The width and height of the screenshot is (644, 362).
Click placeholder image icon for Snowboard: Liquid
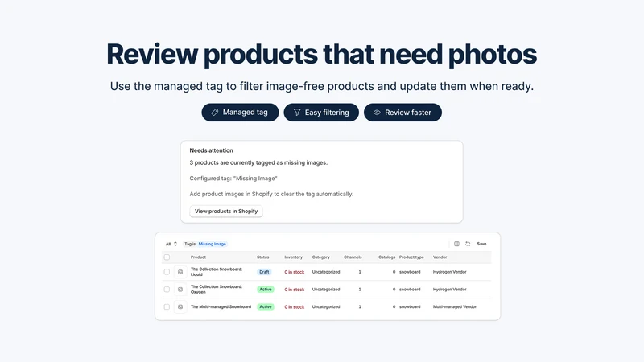(x=180, y=272)
